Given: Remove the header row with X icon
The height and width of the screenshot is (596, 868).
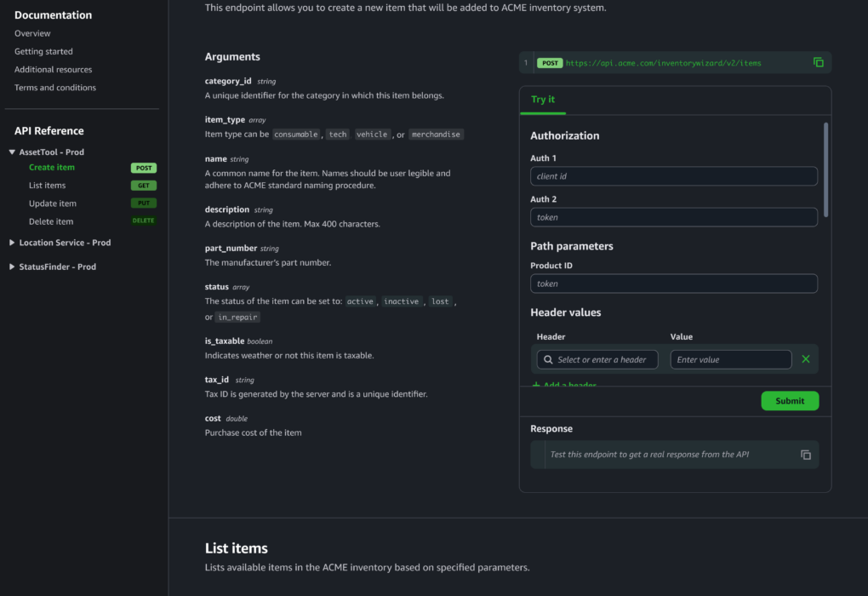Looking at the screenshot, I should 805,359.
